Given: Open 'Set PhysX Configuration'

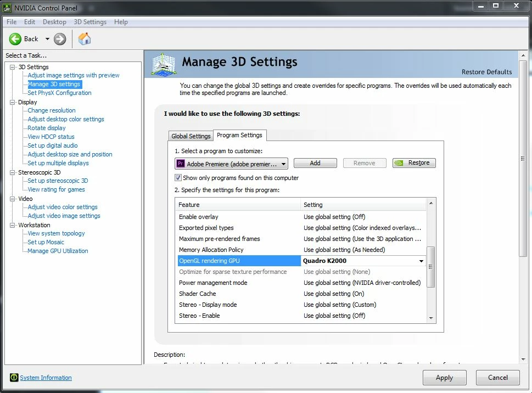Looking at the screenshot, I should pyautogui.click(x=59, y=93).
